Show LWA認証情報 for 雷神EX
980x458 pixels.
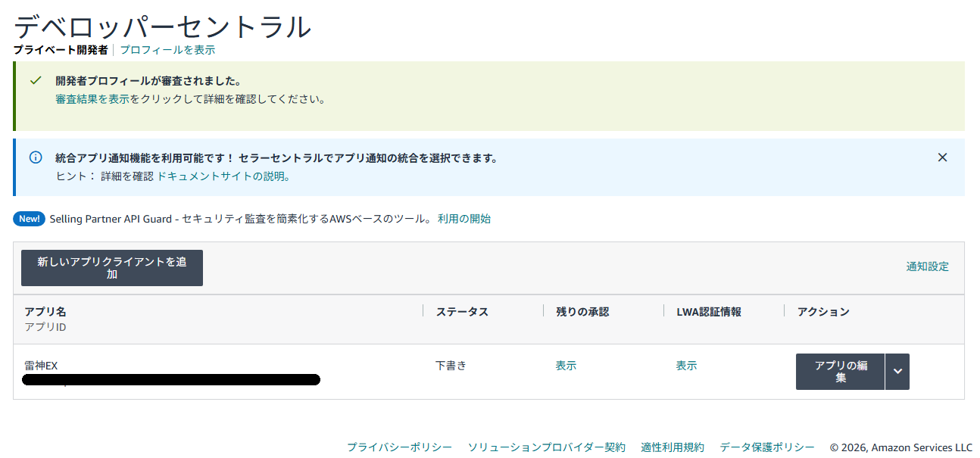pos(686,366)
